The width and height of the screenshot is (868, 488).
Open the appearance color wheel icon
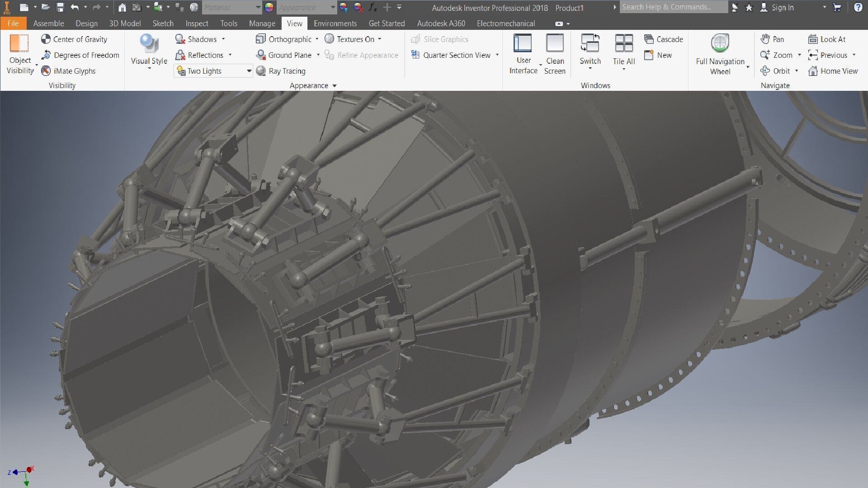tap(269, 7)
